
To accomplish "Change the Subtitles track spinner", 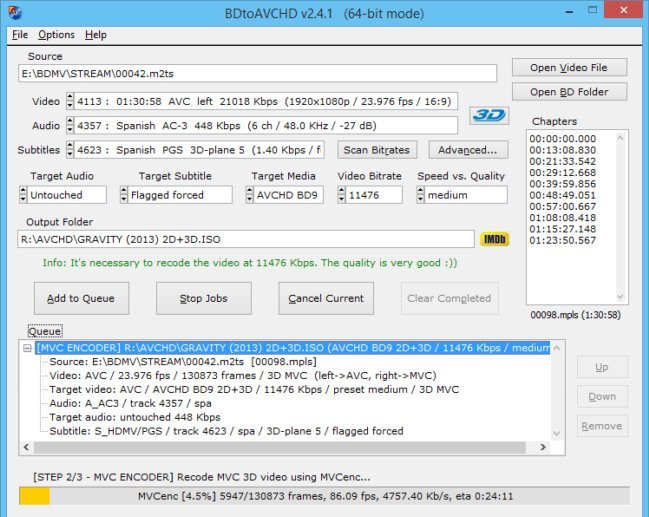I will point(70,150).
